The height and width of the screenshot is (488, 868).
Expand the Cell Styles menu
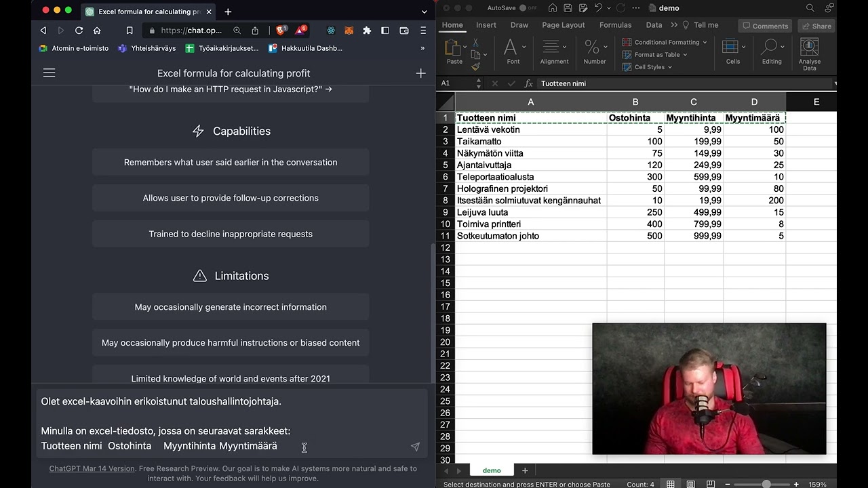(x=647, y=67)
